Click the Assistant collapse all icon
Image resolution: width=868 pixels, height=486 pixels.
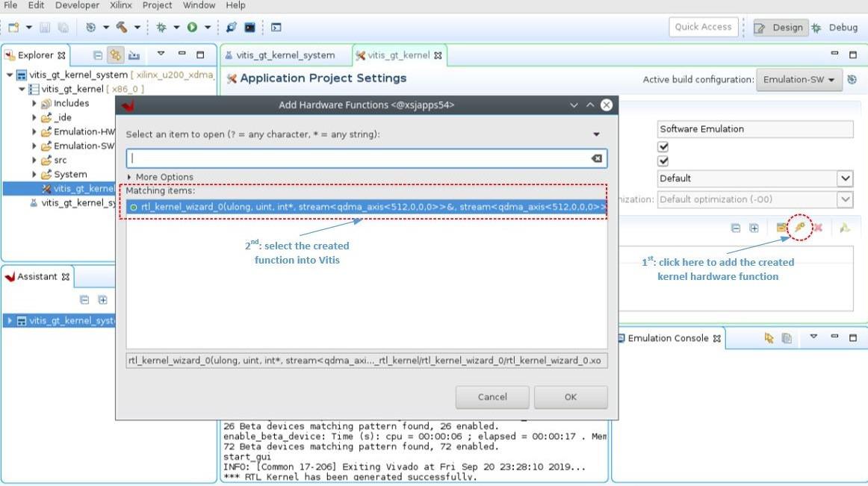click(x=84, y=300)
